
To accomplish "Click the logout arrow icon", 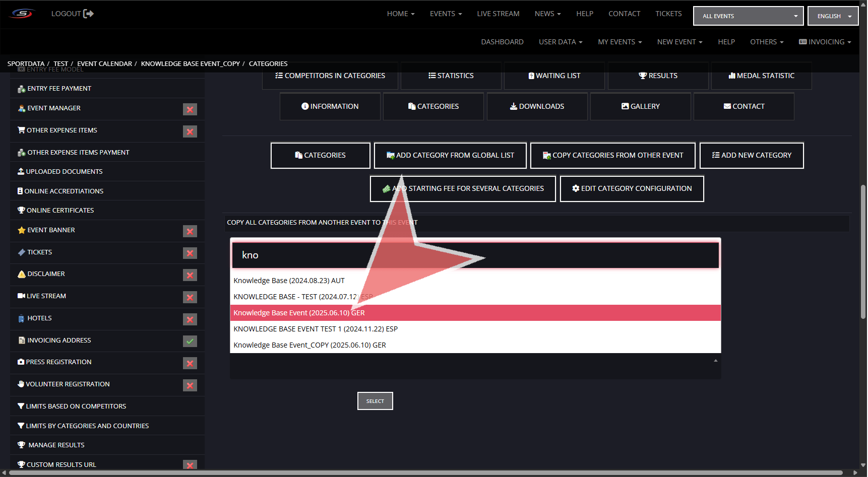I will (88, 14).
